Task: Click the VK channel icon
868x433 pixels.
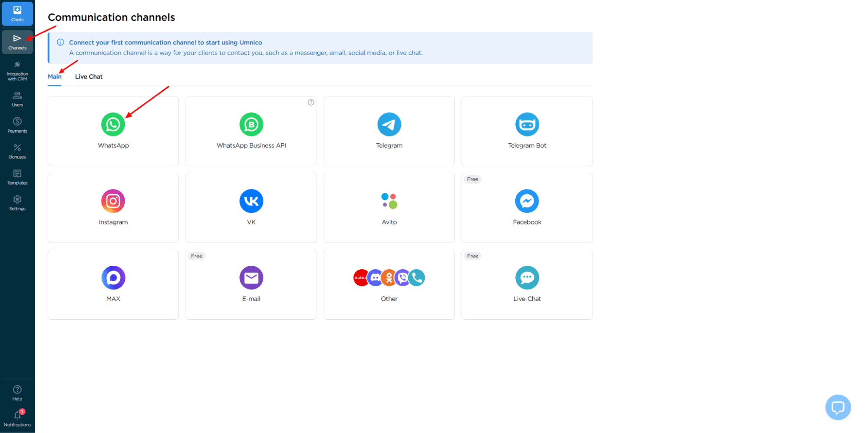Action: click(251, 201)
